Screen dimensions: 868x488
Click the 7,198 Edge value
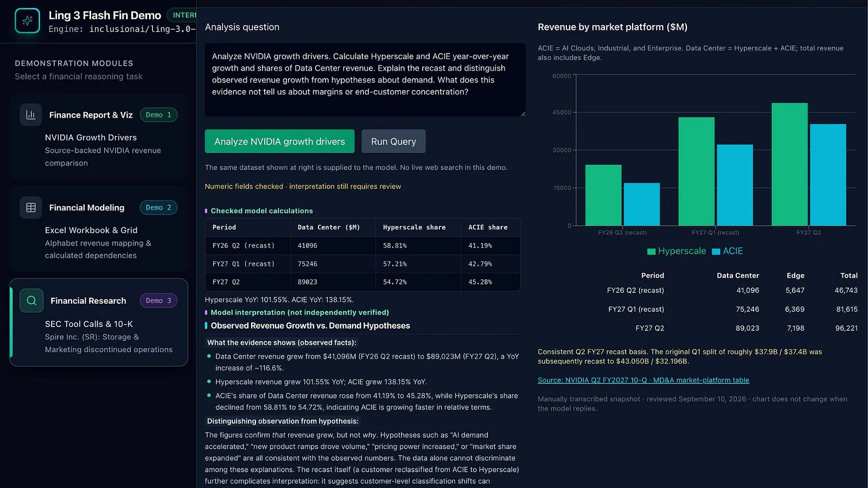tap(796, 329)
